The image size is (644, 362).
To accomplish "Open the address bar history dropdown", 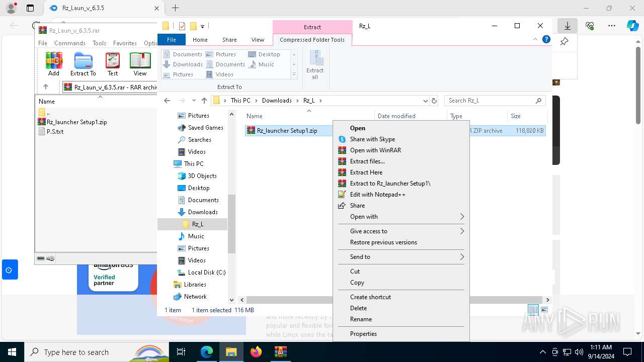I will pyautogui.click(x=426, y=101).
